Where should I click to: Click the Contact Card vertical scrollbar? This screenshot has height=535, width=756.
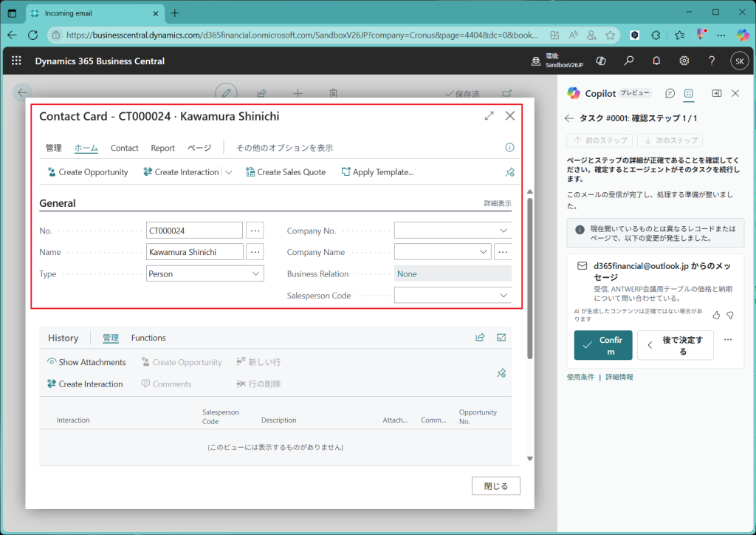pos(530,279)
